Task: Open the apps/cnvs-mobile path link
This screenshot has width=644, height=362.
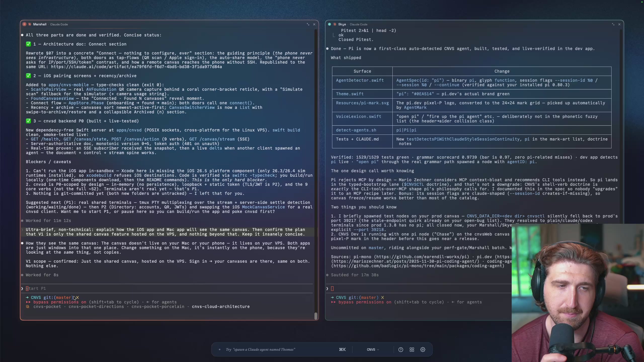Action: [x=69, y=85]
